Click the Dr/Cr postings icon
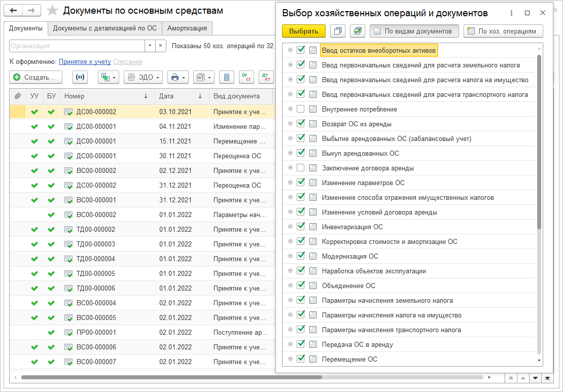The width and height of the screenshot is (563, 392). (247, 77)
